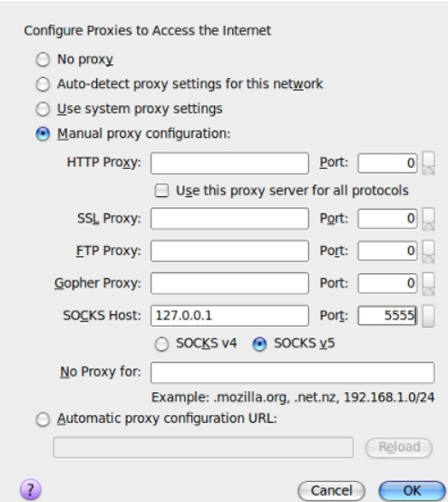Select Manual proxy configuration radio button
Viewport: 448px width, 502px height.
pyautogui.click(x=43, y=133)
